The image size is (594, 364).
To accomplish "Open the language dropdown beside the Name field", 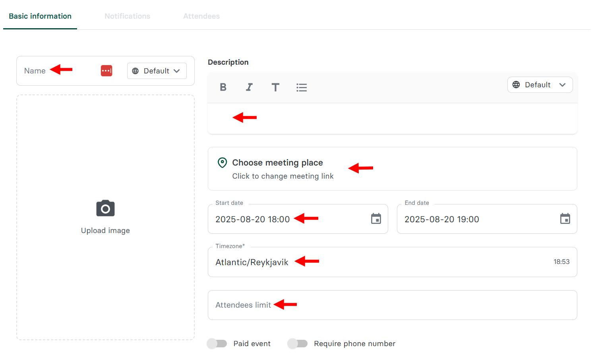I will tap(157, 71).
